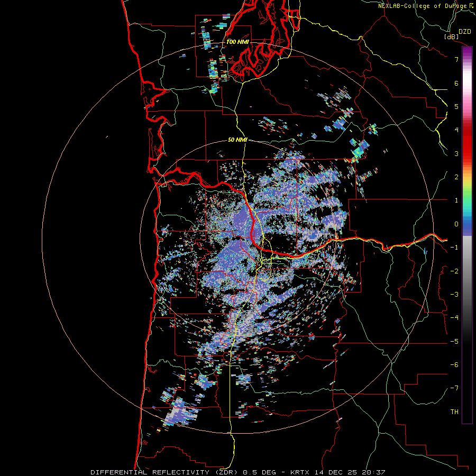Click the -6 value on color scale
Screen dimensions: 476x476
(x=454, y=365)
